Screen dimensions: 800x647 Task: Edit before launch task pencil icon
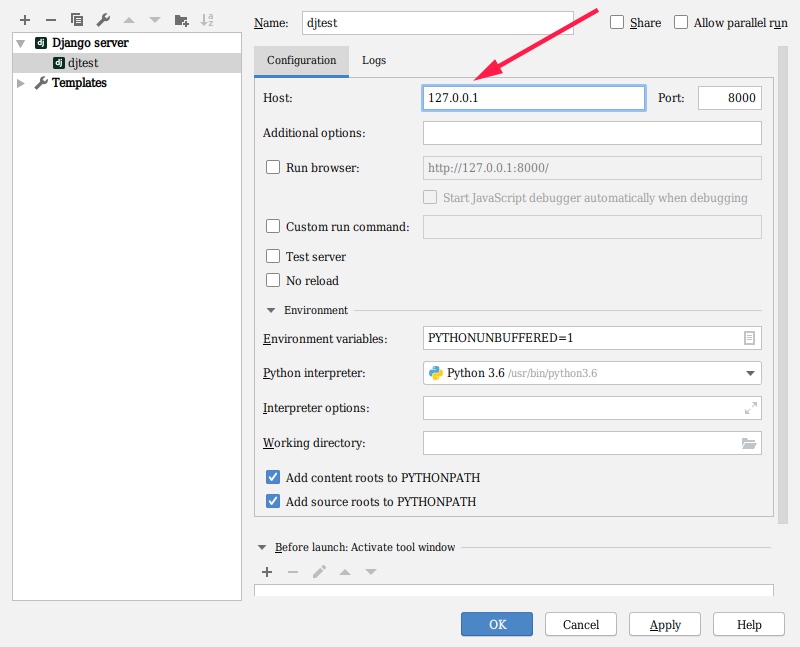[x=319, y=571]
